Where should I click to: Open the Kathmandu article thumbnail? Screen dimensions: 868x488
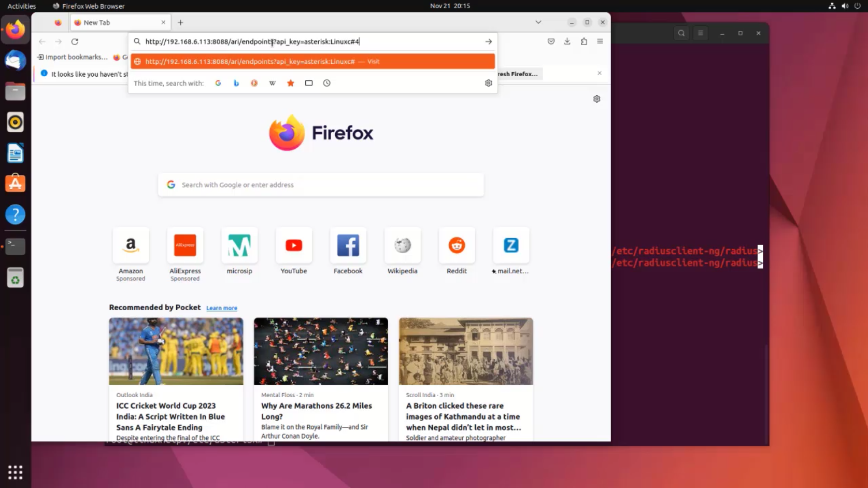pos(466,351)
